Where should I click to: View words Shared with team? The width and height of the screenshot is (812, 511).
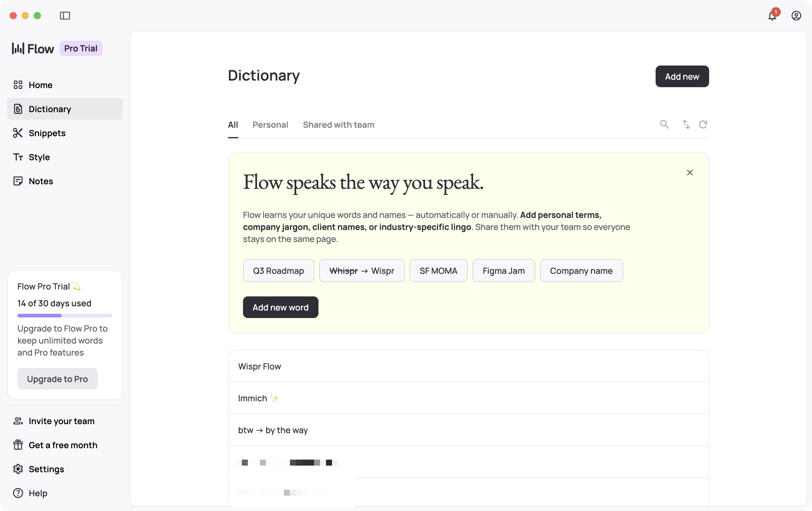coord(338,124)
